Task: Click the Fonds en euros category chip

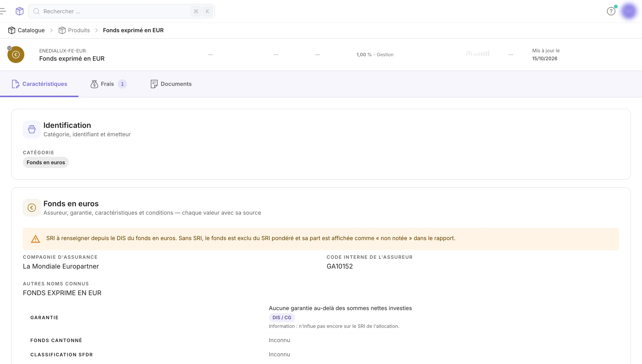Action: (x=46, y=162)
